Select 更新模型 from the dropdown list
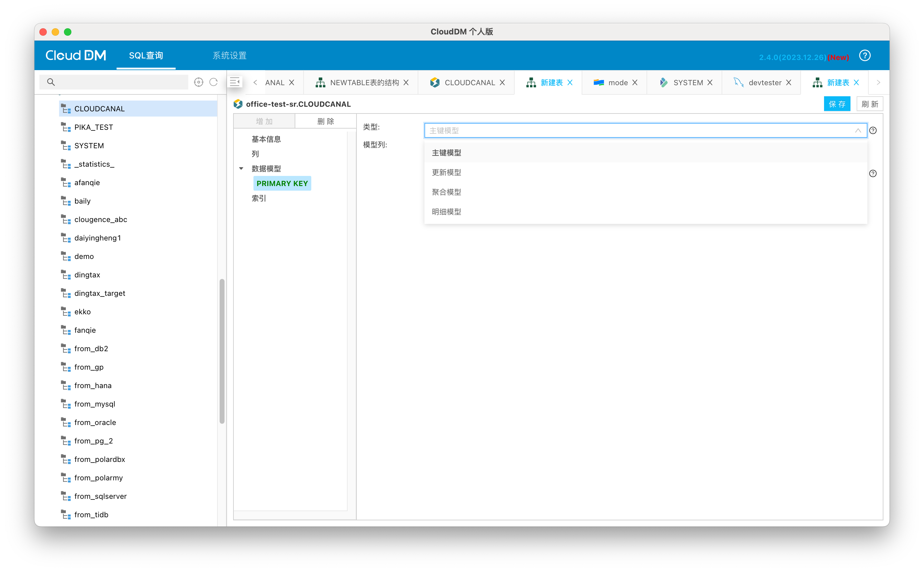Image resolution: width=924 pixels, height=572 pixels. pos(447,173)
